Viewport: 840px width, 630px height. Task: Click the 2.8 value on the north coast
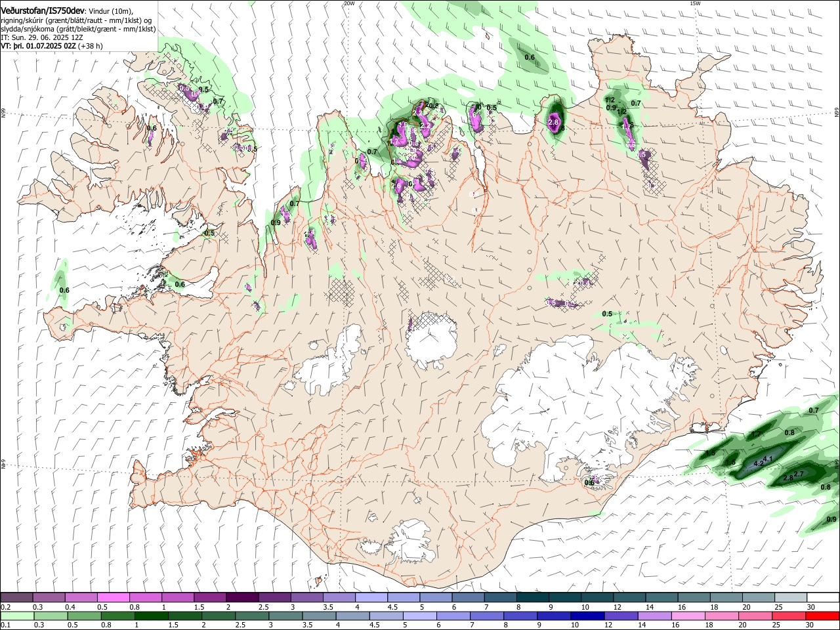[x=553, y=122]
